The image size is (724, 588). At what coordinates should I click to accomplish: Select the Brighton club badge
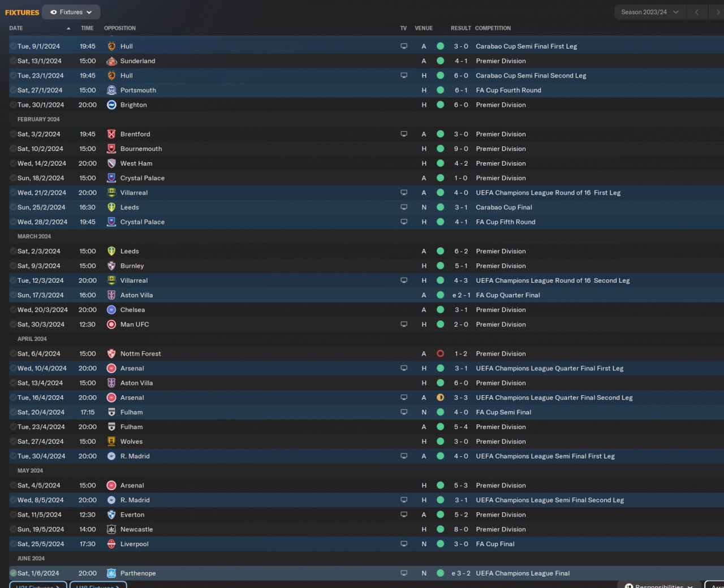(111, 105)
